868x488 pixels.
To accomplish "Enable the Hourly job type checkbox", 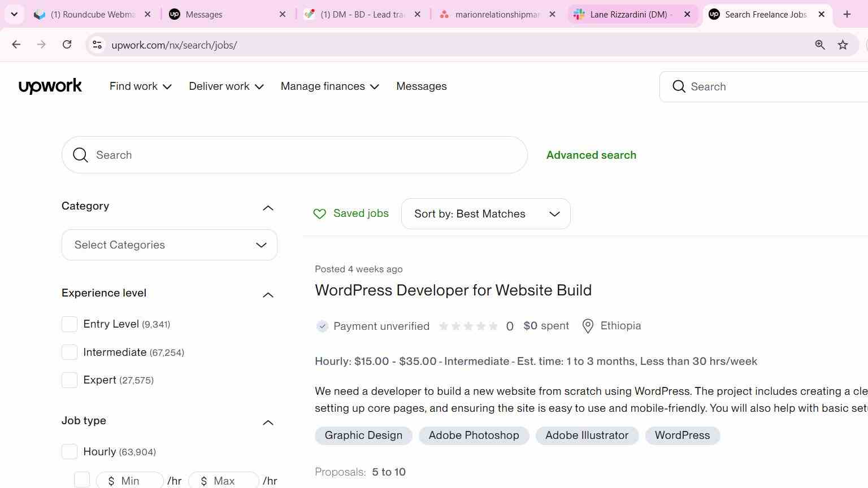I will (x=70, y=452).
